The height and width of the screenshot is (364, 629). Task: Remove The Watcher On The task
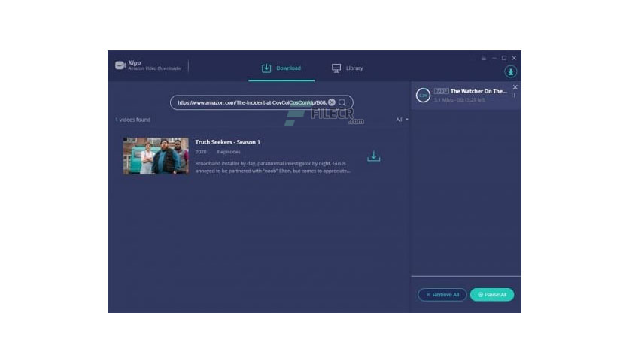(x=515, y=87)
